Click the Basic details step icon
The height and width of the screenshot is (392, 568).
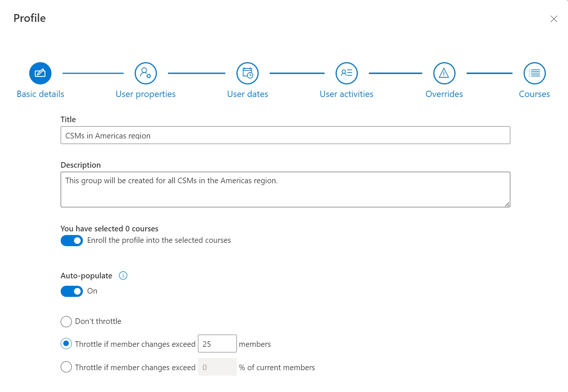click(x=40, y=73)
